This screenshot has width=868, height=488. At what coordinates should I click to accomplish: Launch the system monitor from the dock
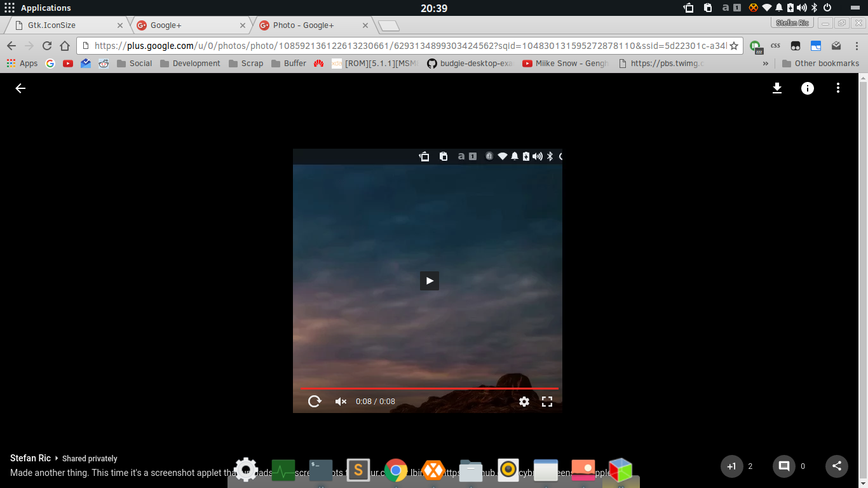(283, 470)
